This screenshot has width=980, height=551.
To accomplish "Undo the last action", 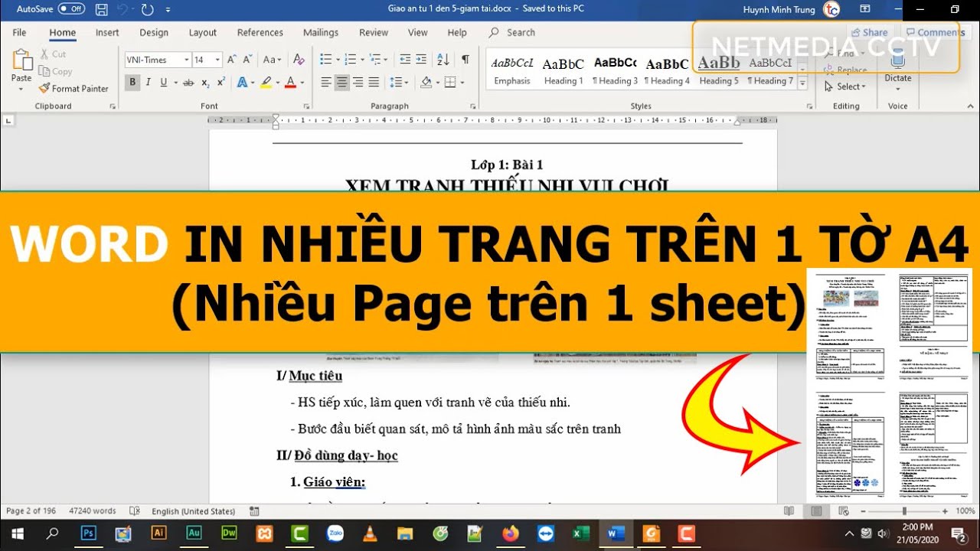I will 122,9.
